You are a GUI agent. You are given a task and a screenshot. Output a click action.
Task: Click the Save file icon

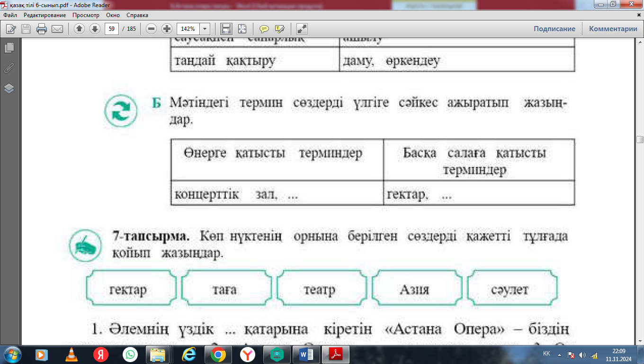tap(26, 29)
